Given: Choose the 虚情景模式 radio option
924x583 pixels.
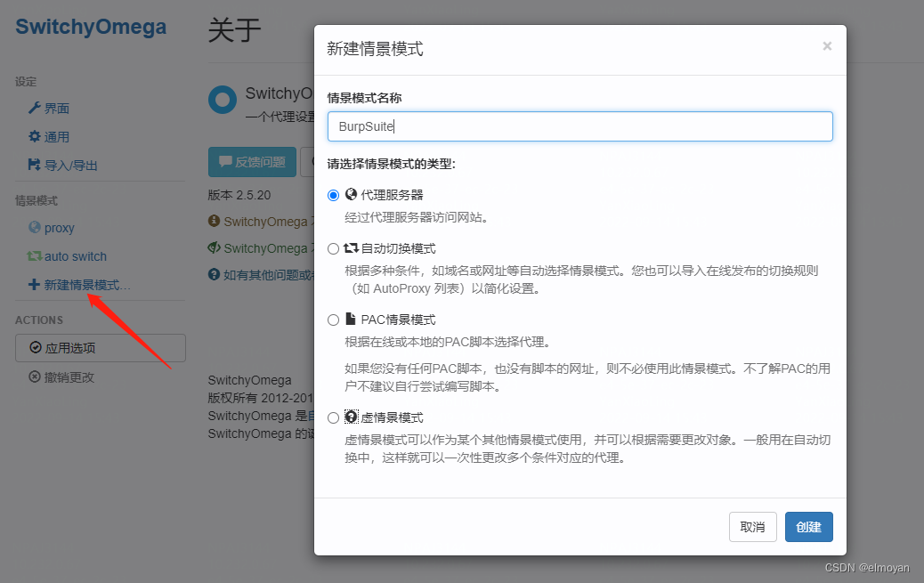Looking at the screenshot, I should click(333, 418).
